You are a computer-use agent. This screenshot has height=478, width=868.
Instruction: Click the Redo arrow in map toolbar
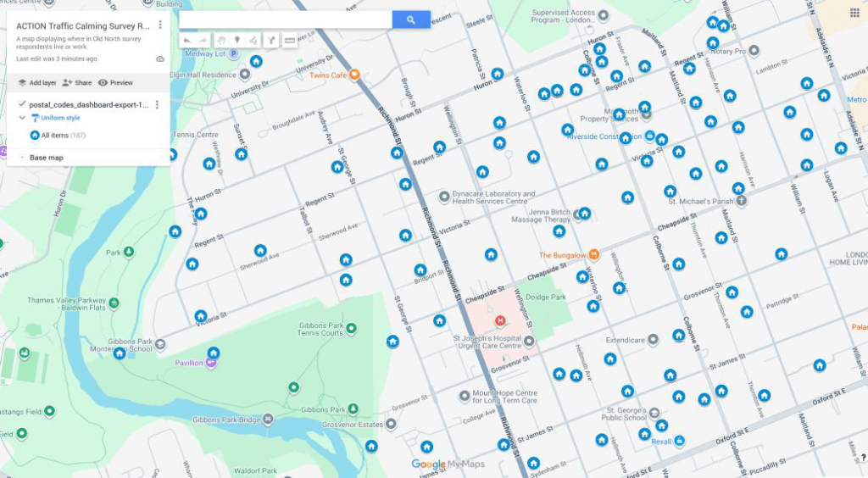point(203,40)
